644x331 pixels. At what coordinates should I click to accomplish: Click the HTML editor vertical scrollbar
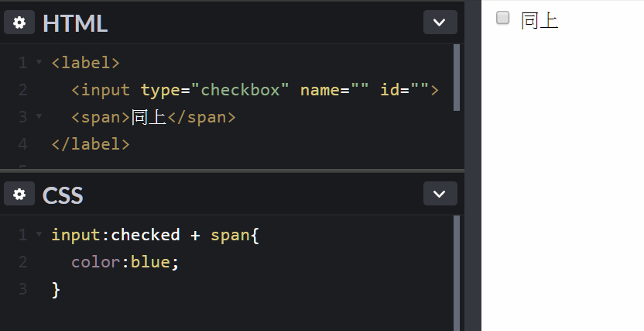pos(457,78)
